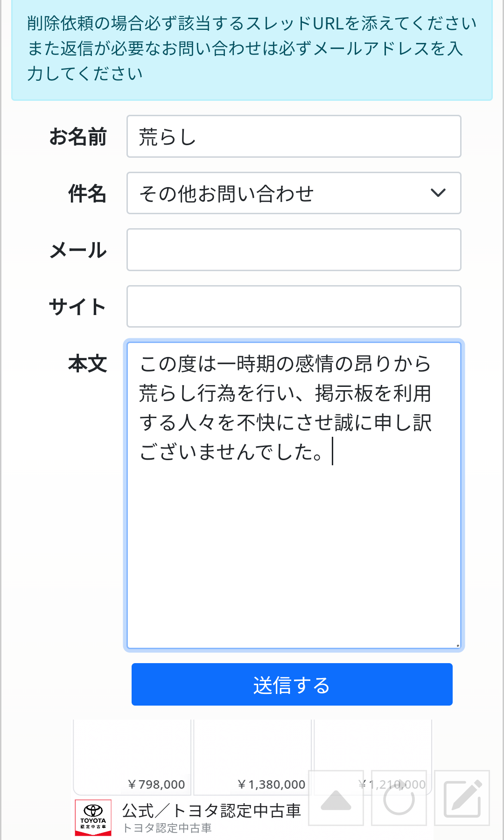Image resolution: width=504 pixels, height=840 pixels.
Task: Tap the Toyota logo in the ad
Action: pyautogui.click(x=93, y=817)
